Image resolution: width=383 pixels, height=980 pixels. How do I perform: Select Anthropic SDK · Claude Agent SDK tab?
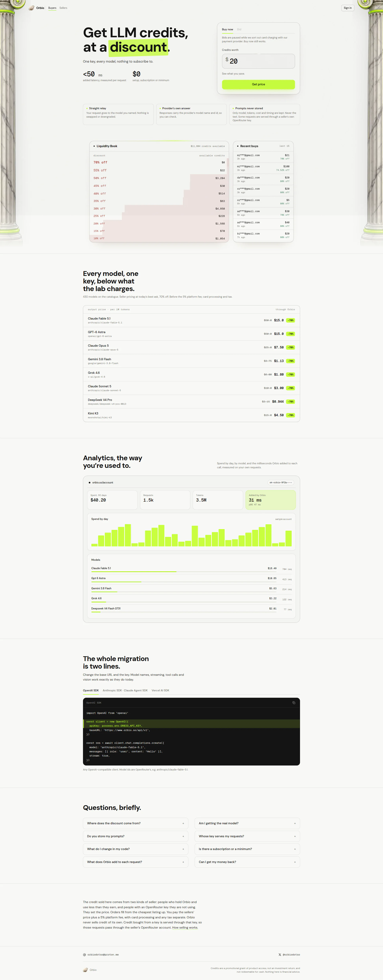click(x=125, y=690)
